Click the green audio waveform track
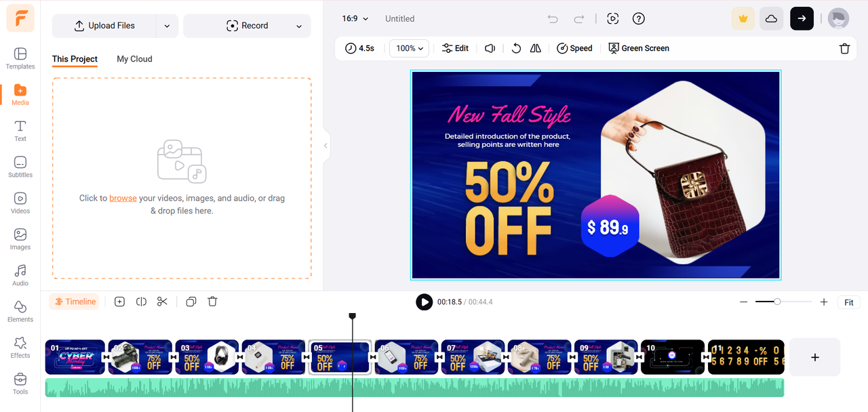 (414, 388)
